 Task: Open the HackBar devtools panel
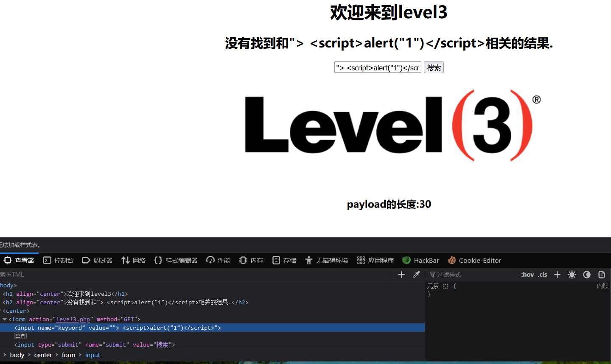pos(420,260)
